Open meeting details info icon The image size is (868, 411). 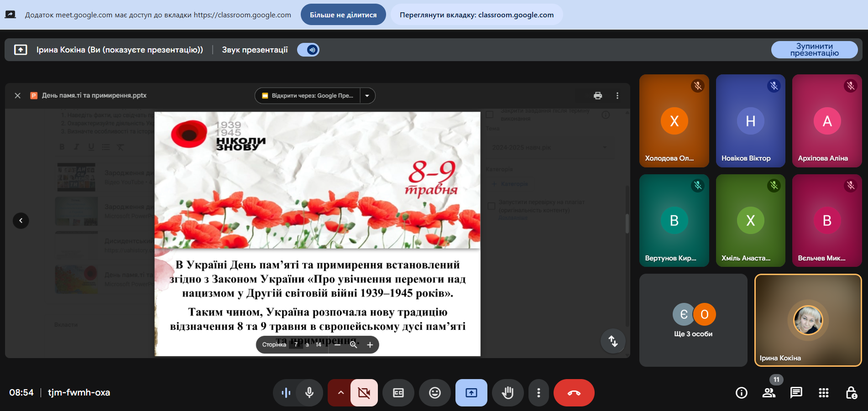coord(742,393)
